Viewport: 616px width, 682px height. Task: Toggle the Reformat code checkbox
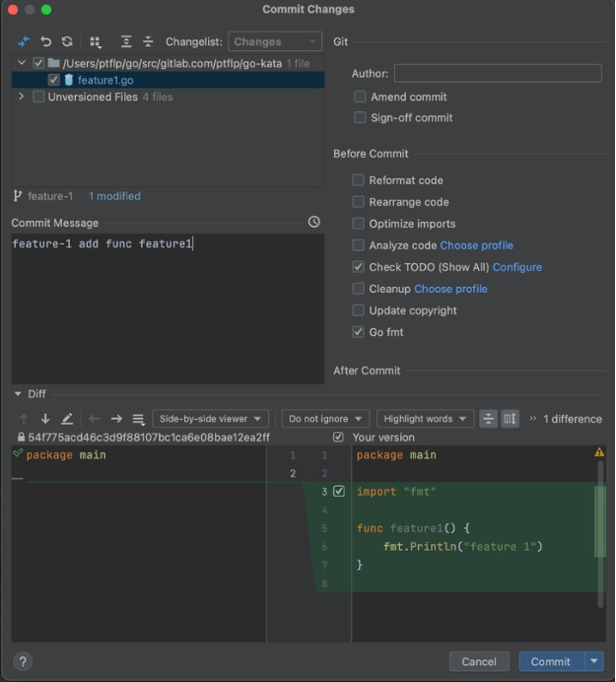(359, 180)
